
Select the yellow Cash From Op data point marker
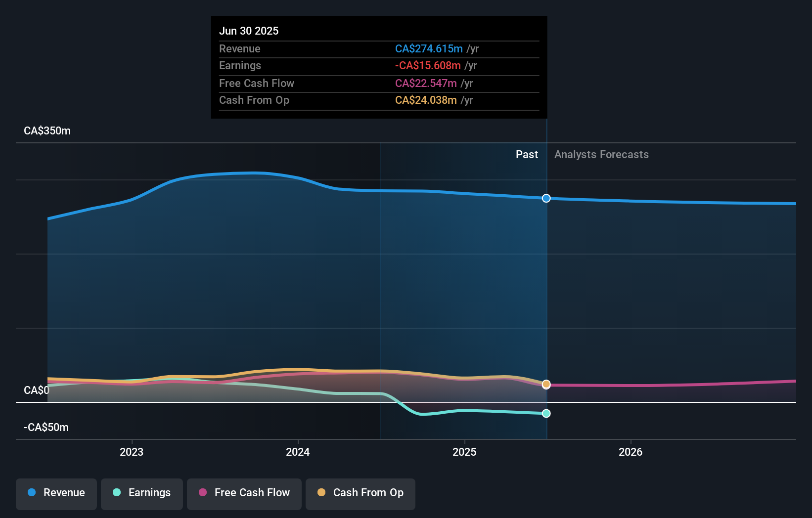546,384
